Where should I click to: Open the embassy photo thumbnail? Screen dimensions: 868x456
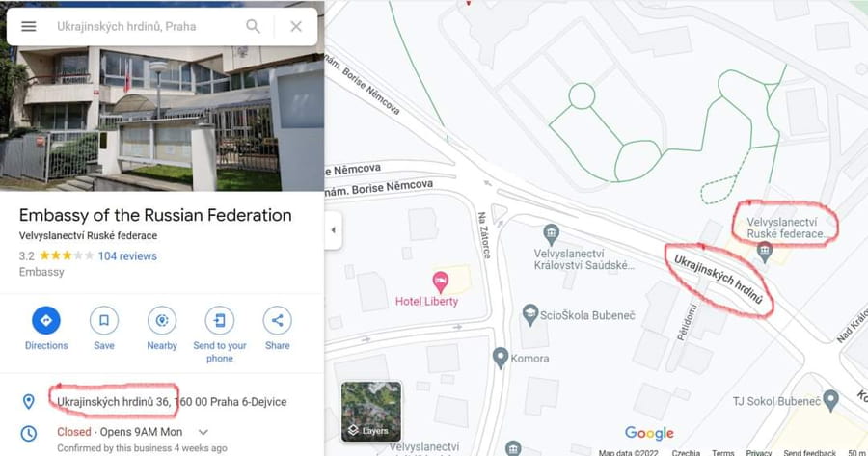coord(162,95)
